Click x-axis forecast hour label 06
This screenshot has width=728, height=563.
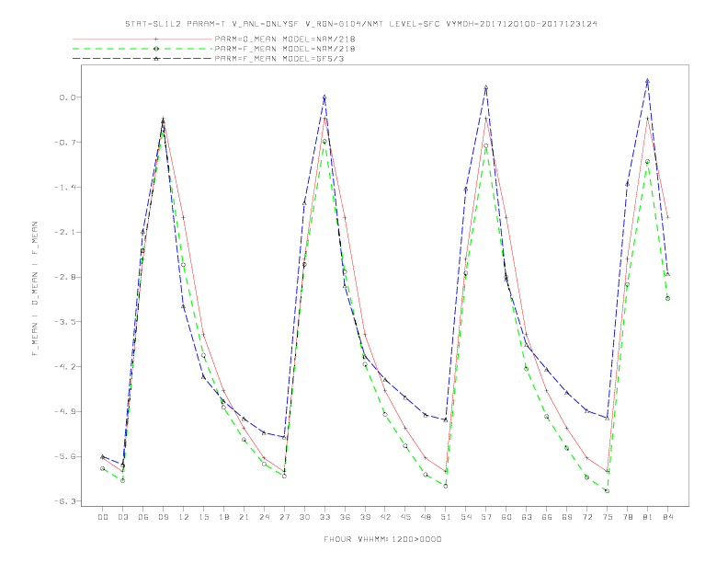pos(143,517)
